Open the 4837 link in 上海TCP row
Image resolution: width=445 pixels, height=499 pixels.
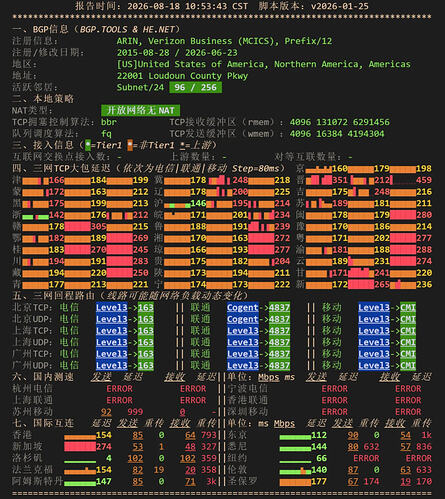[279, 331]
